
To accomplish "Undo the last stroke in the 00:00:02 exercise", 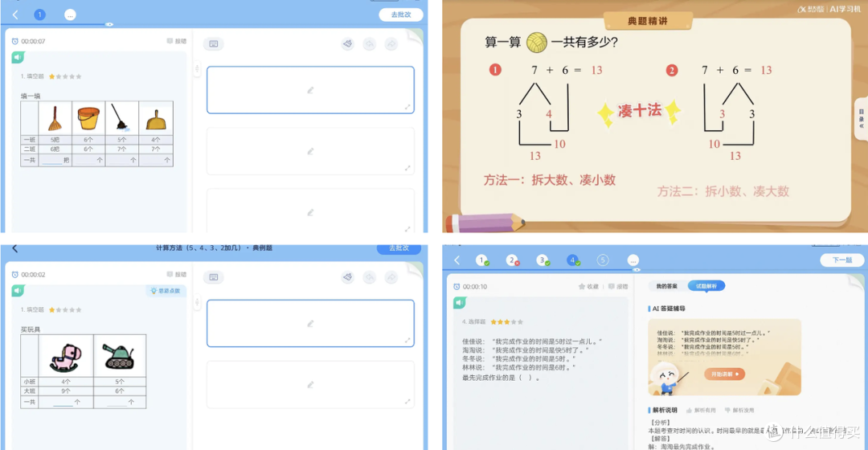I will [369, 276].
